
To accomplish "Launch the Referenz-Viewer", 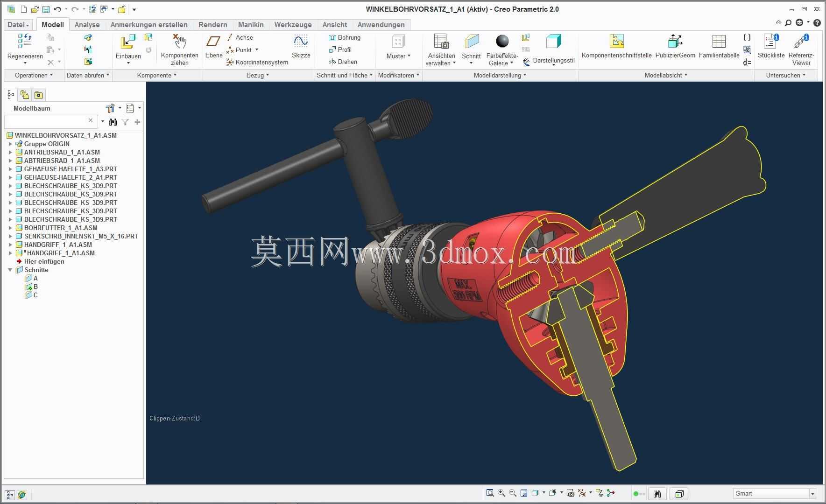I will 801,49.
